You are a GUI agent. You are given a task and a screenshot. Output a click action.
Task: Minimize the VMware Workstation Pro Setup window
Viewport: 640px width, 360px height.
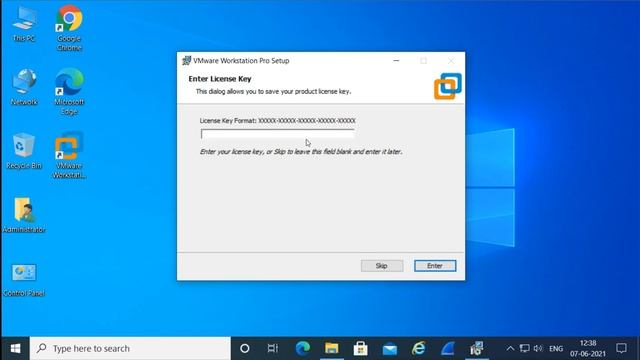[396, 61]
